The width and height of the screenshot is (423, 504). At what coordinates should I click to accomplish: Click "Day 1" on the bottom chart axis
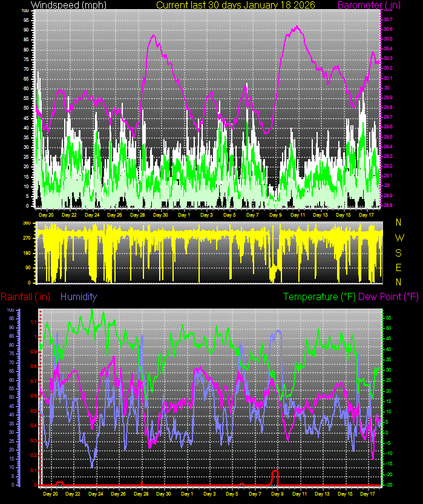(x=186, y=494)
